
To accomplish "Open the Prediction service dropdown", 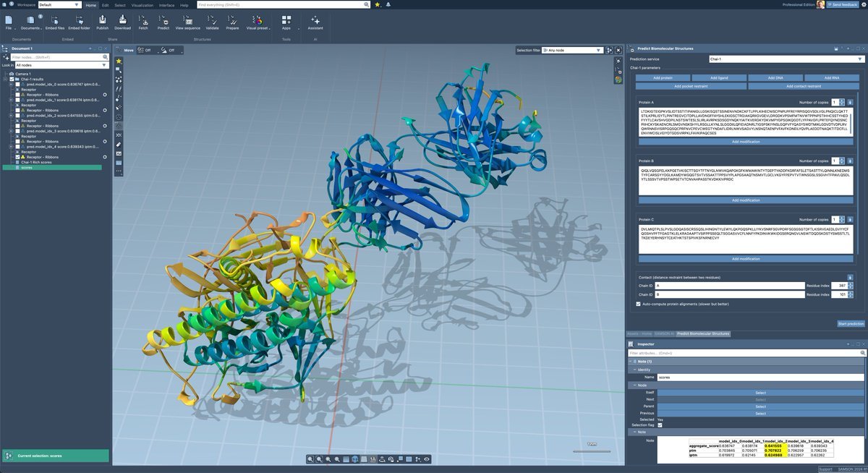I will point(786,59).
